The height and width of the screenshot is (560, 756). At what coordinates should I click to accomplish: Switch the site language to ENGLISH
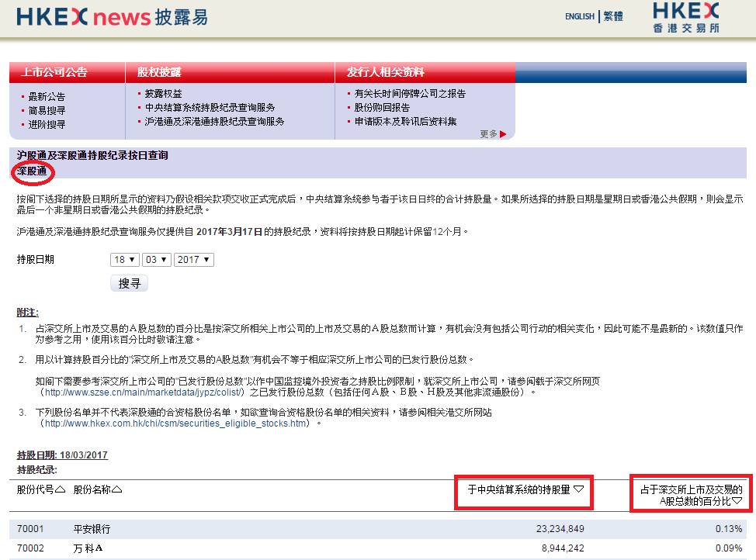click(579, 16)
